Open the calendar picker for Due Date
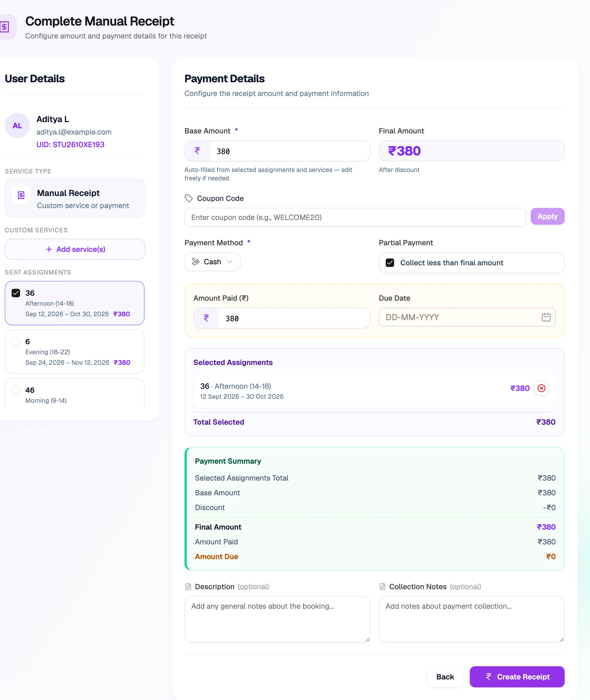590x700 pixels. pos(546,317)
